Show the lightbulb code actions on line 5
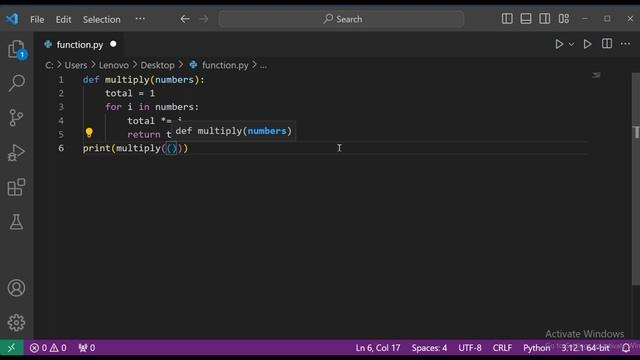 (89, 133)
